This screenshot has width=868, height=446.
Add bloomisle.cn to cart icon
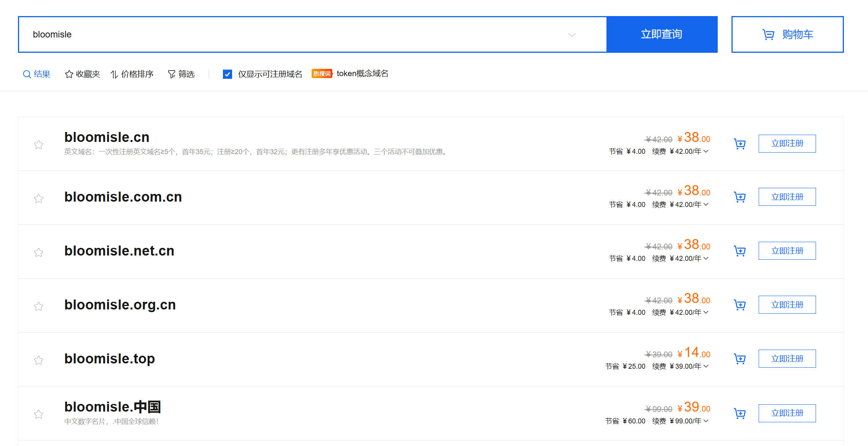pyautogui.click(x=740, y=144)
